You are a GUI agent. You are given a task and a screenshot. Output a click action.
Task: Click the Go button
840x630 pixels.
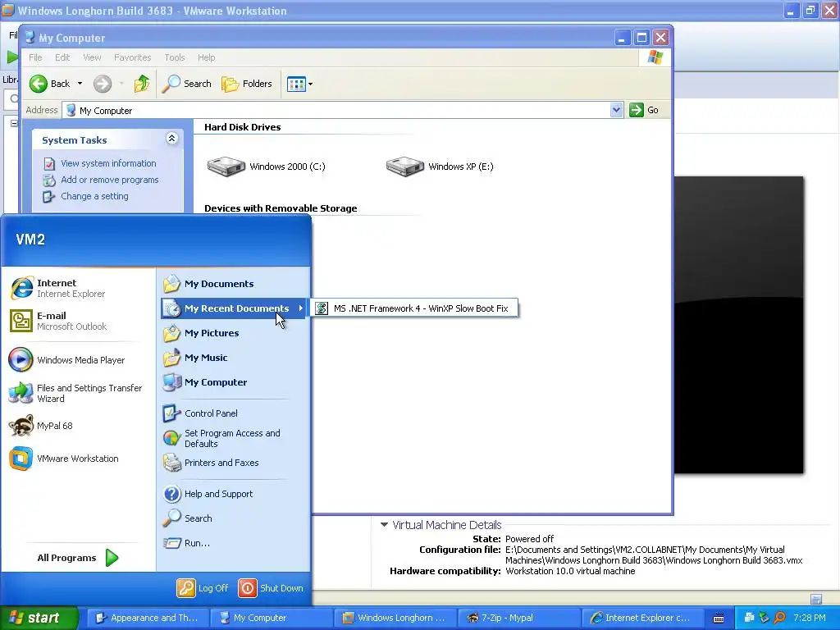pos(645,110)
